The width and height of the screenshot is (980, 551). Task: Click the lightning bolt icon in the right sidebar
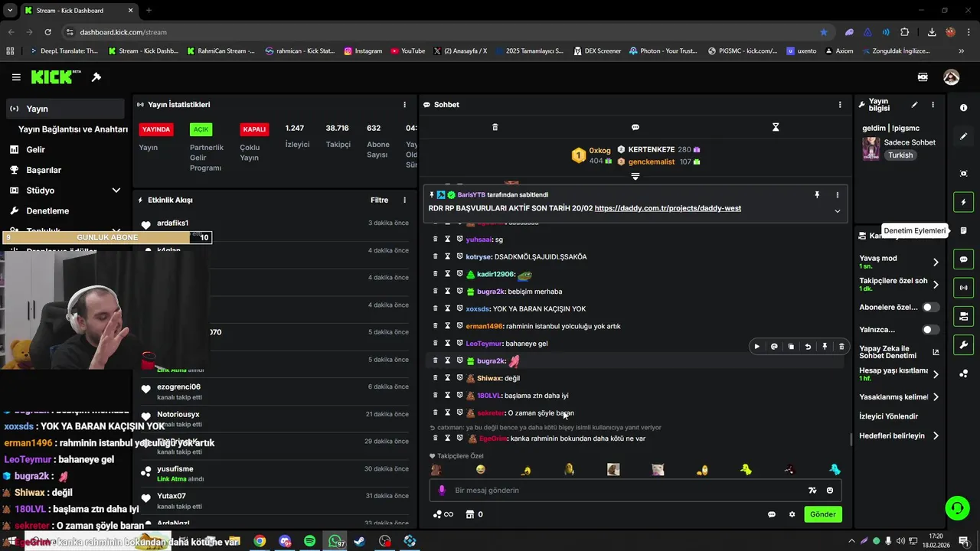coord(963,202)
